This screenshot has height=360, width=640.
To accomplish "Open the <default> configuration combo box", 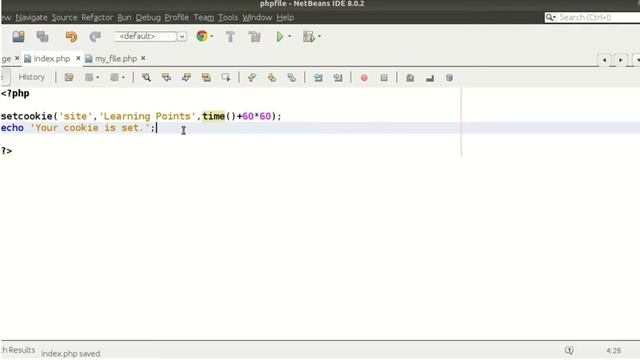I will coord(151,36).
